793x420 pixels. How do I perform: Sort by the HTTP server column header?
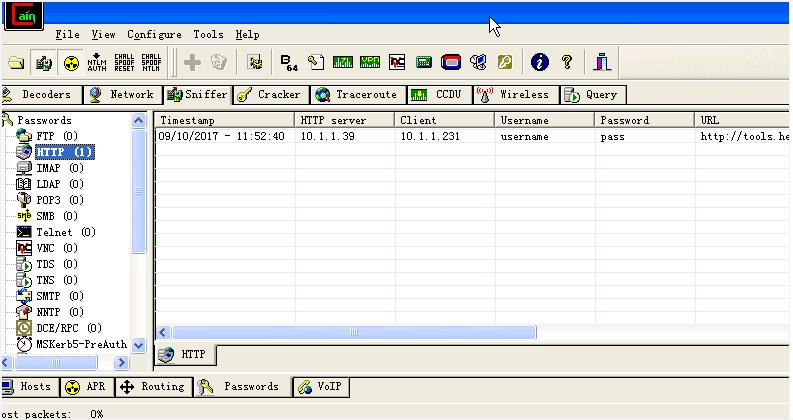[x=344, y=120]
